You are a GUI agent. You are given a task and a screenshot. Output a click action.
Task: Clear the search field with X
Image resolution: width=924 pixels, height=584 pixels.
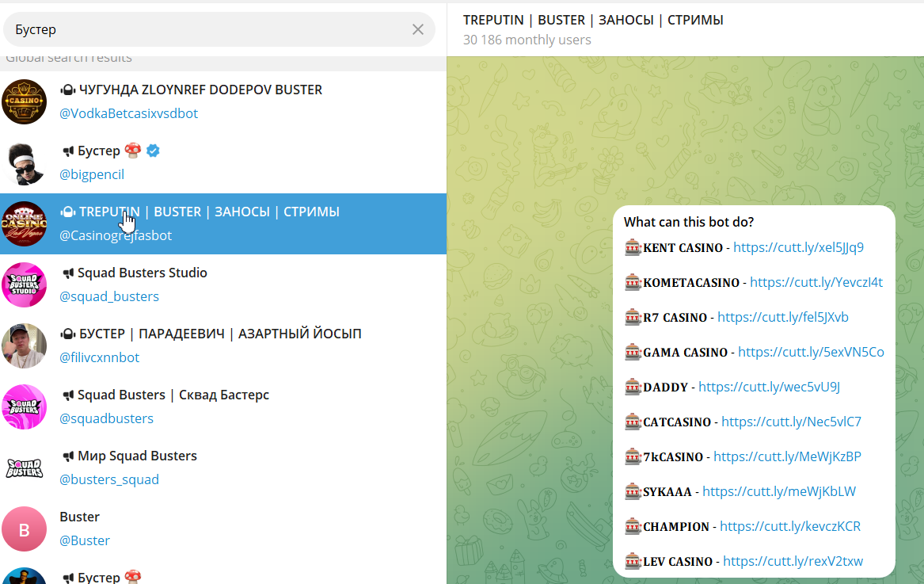[x=418, y=29]
